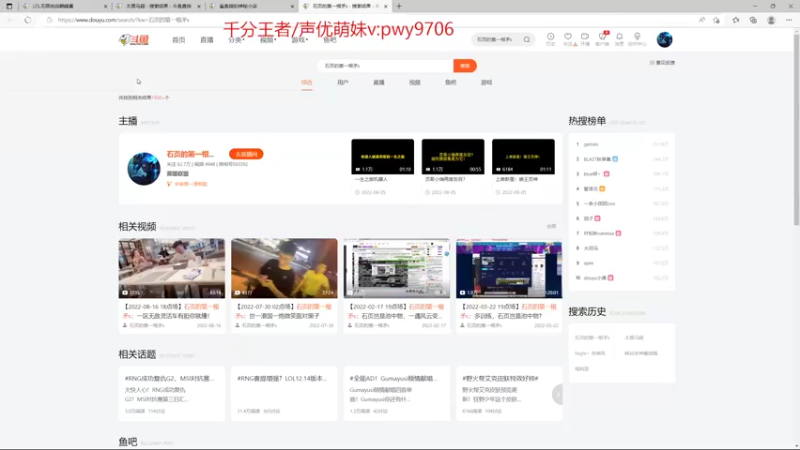
Task: Open the 2022-08-16 18点场 video title
Action: pyautogui.click(x=171, y=311)
